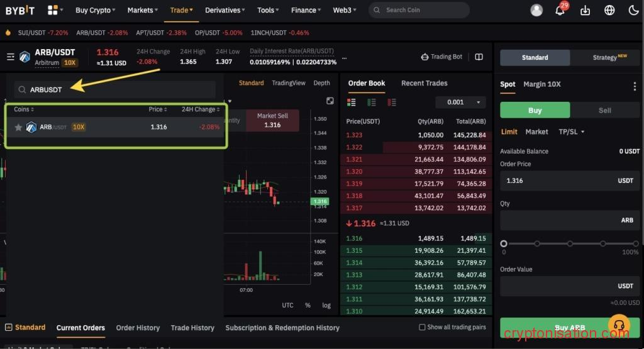
Task: Click the order quantity slider handle
Action: coord(504,243)
